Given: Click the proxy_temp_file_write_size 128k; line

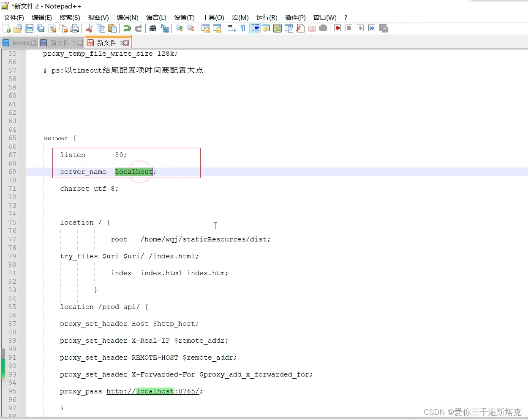Looking at the screenshot, I should click(x=110, y=54).
